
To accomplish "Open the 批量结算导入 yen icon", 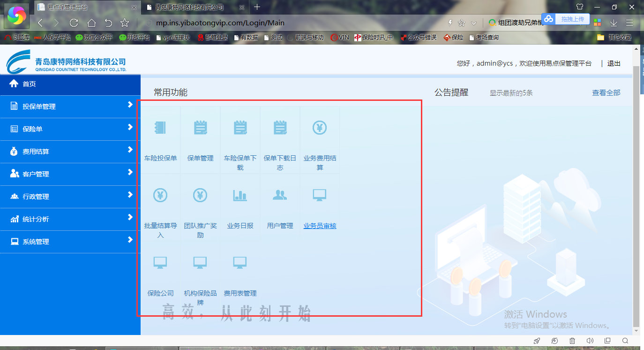I will (160, 195).
